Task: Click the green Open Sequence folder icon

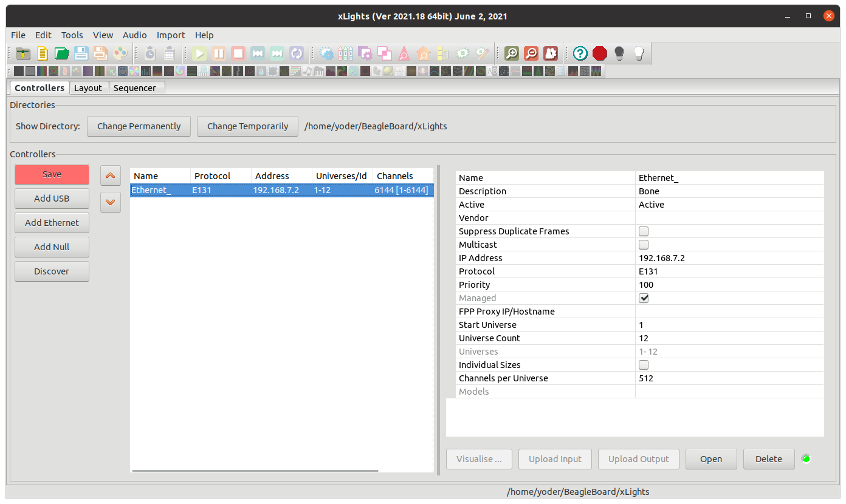Action: 62,53
